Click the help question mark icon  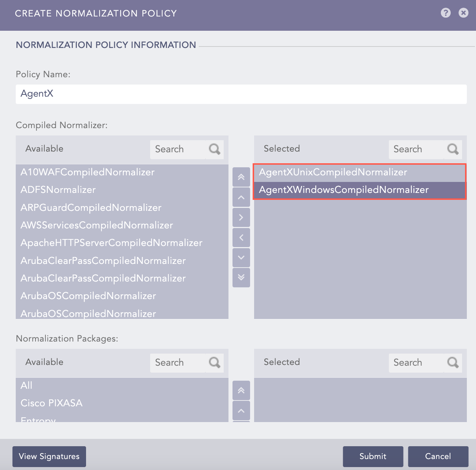pos(446,13)
